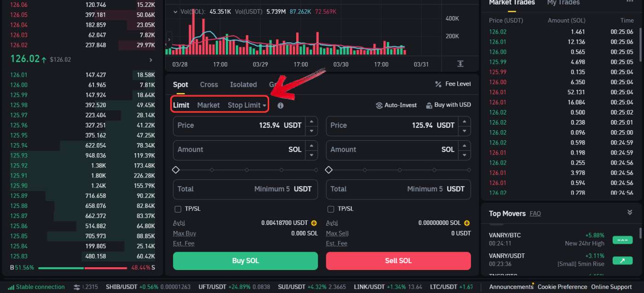Image resolution: width=644 pixels, height=293 pixels.
Task: Click buy Price input field
Action: [239, 126]
